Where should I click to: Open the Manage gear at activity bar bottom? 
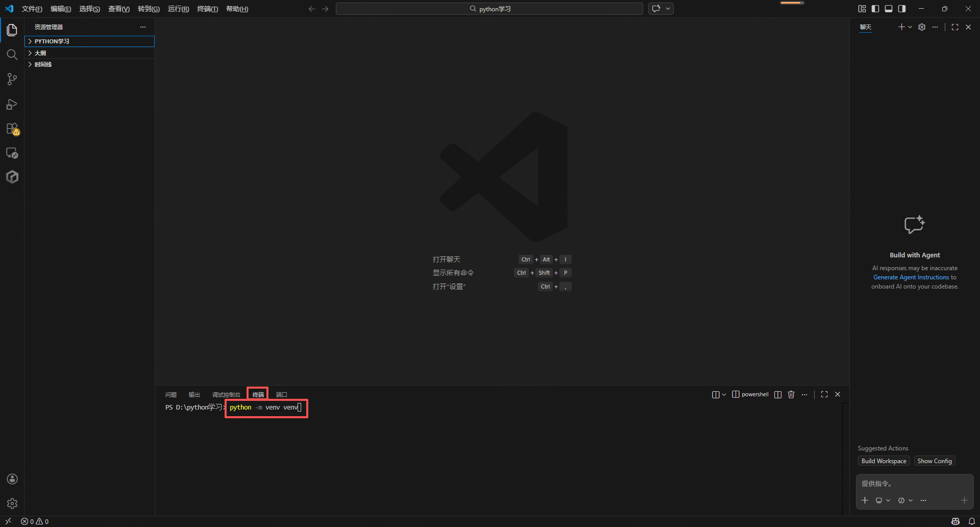click(x=12, y=504)
